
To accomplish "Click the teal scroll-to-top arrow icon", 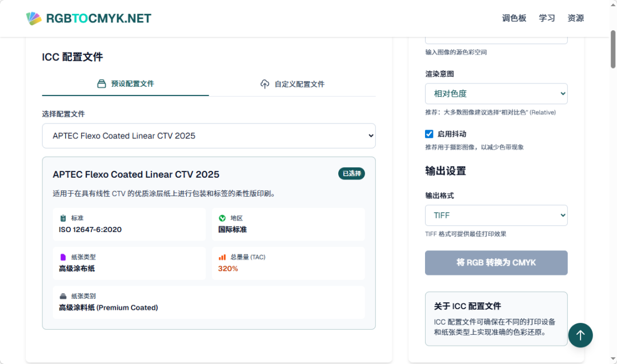I will (580, 335).
